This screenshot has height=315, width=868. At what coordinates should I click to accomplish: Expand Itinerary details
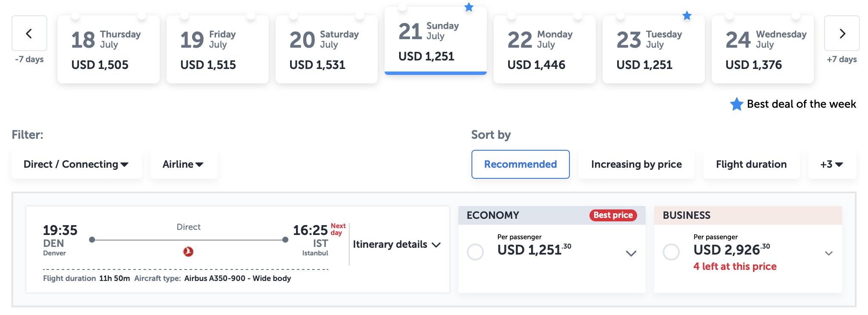pyautogui.click(x=397, y=244)
